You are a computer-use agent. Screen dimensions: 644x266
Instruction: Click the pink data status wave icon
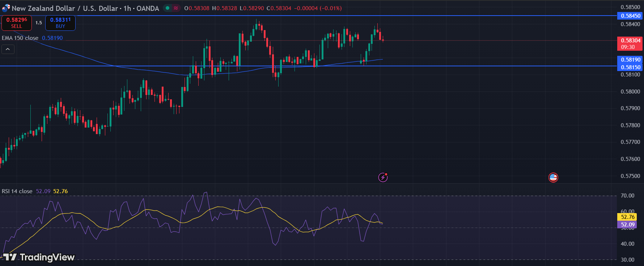(176, 8)
